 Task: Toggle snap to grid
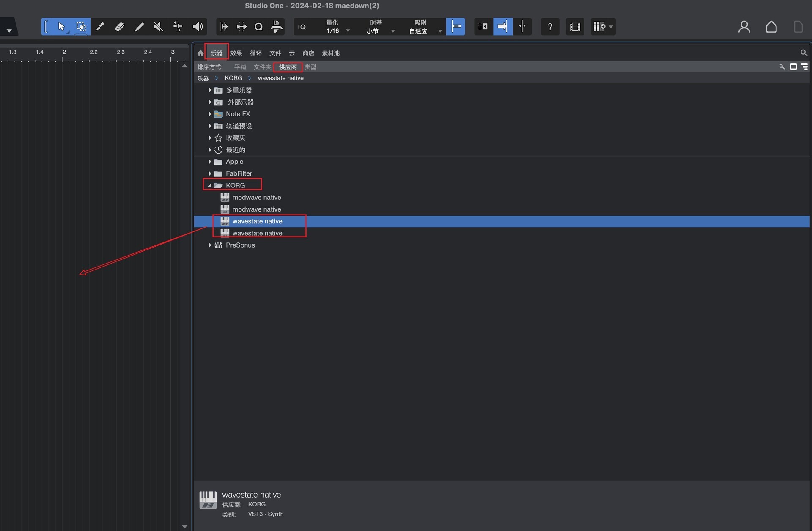click(x=455, y=27)
